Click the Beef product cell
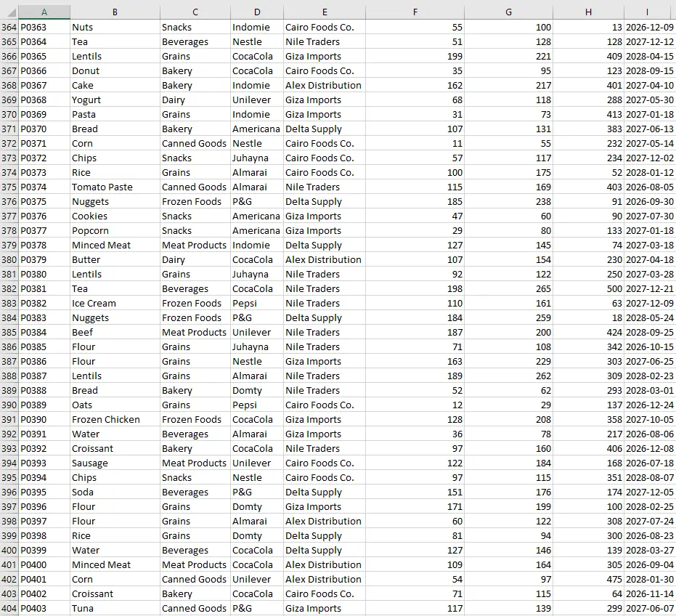Screen dimensions: 676x616 (x=115, y=332)
